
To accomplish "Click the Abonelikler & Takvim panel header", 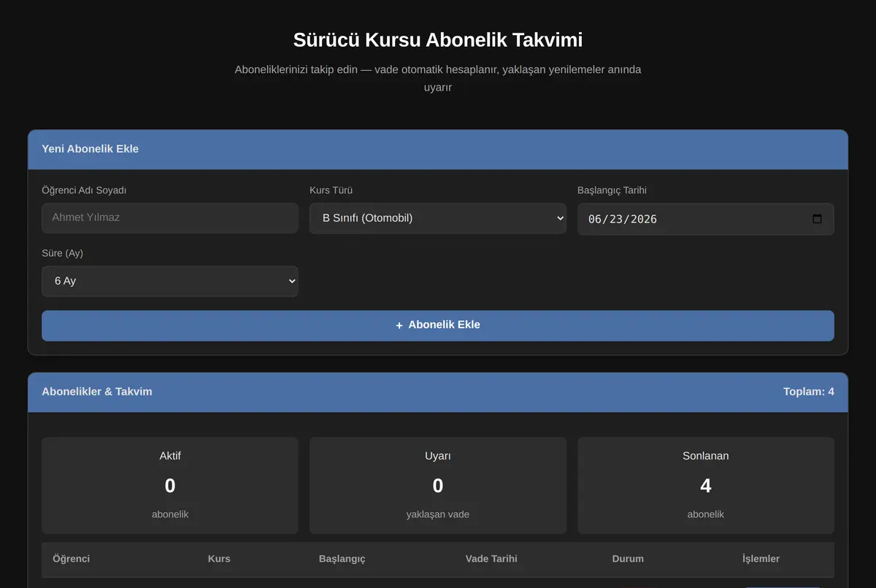I will pos(438,392).
